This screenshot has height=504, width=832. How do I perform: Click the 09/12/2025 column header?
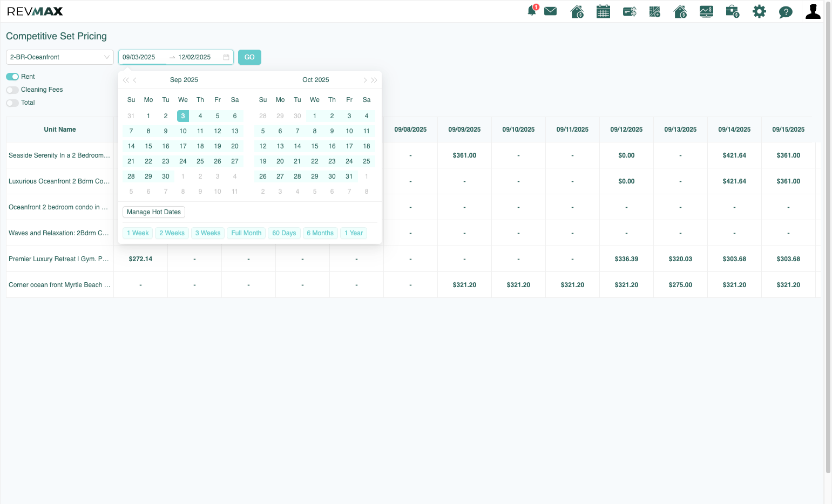coord(626,130)
